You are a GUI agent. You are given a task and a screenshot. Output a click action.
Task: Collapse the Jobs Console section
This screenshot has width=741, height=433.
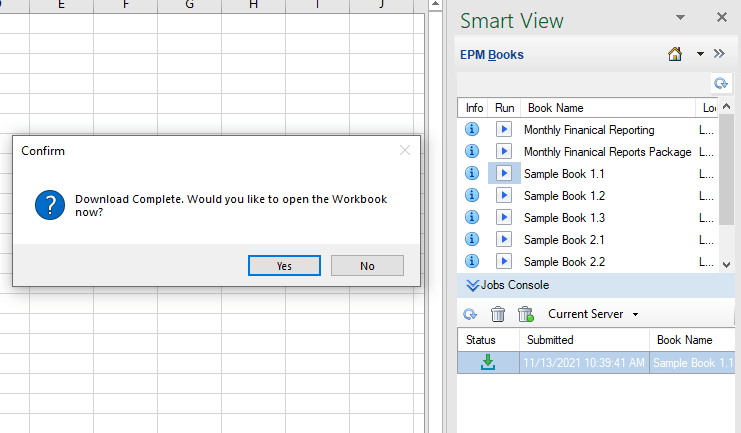[472, 285]
